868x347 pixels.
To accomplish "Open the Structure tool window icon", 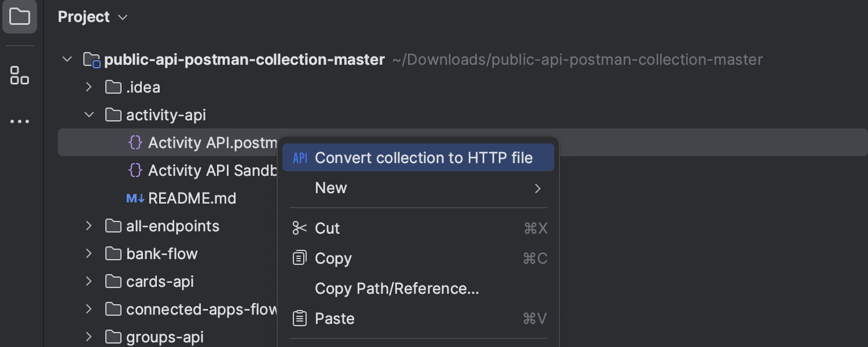I will pos(20,75).
